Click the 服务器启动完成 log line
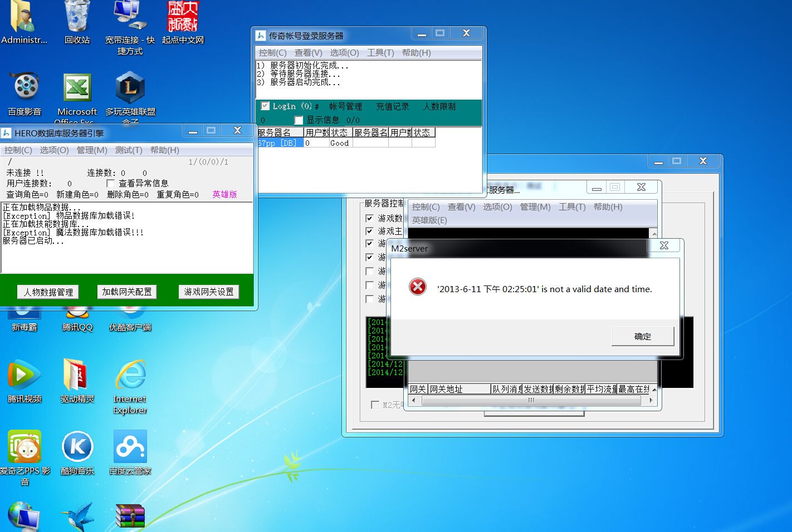This screenshot has height=532, width=792. point(299,82)
